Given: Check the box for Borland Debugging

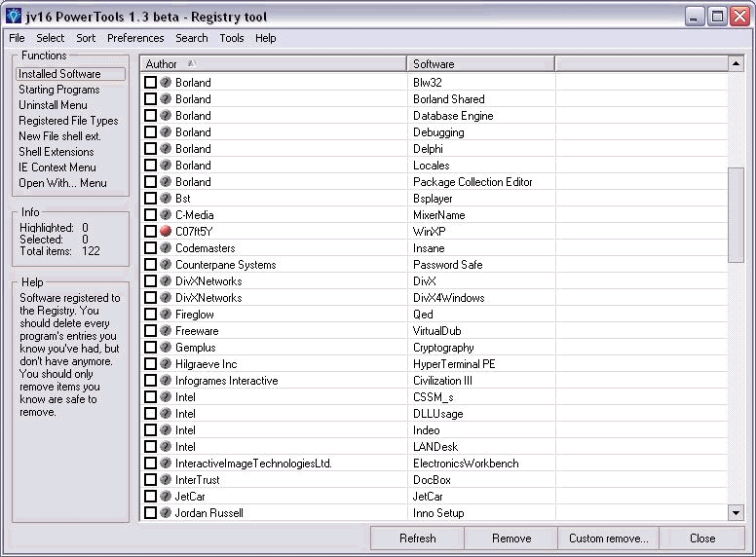Looking at the screenshot, I should pyautogui.click(x=150, y=132).
